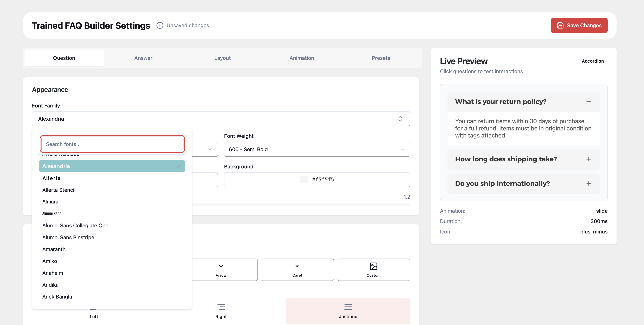Click the Search fonts input field
This screenshot has width=644, height=325.
tap(112, 144)
